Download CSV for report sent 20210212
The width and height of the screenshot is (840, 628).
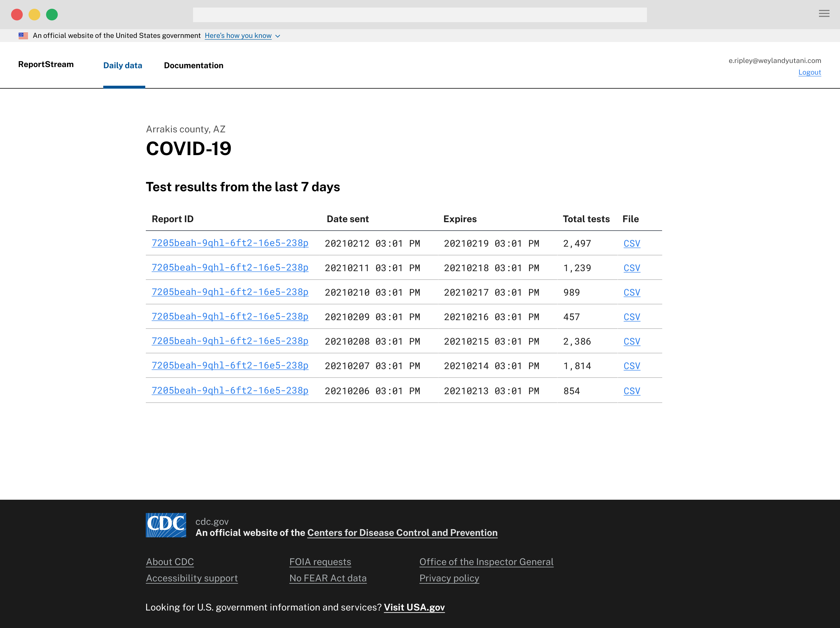click(631, 243)
